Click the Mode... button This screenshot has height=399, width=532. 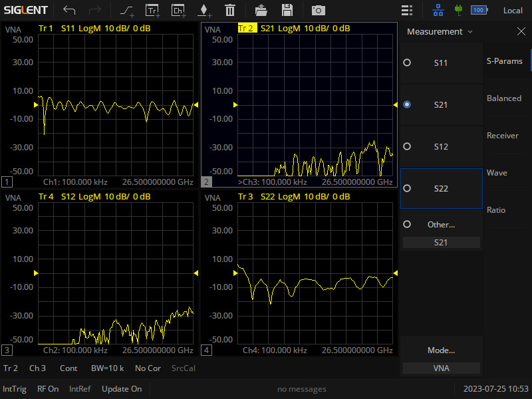pos(441,350)
